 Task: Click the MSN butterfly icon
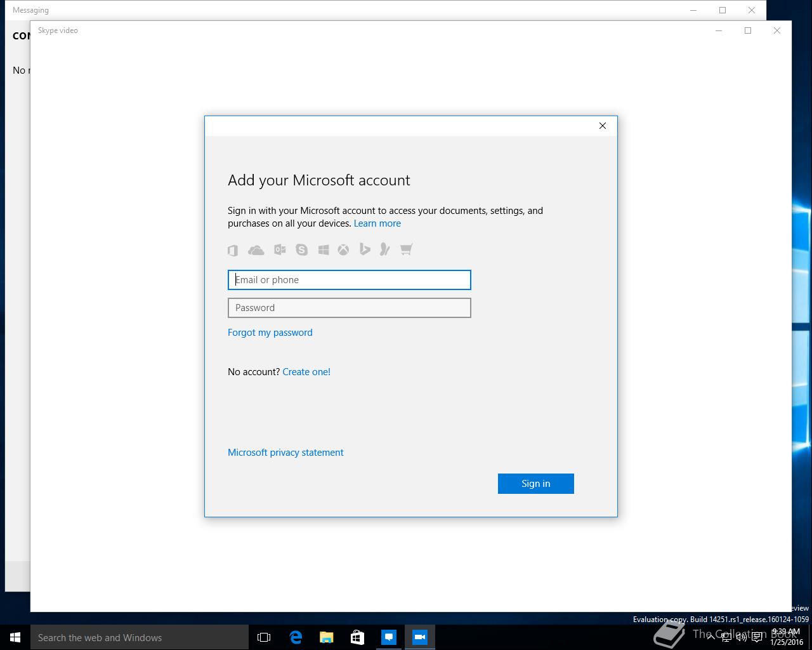point(384,249)
